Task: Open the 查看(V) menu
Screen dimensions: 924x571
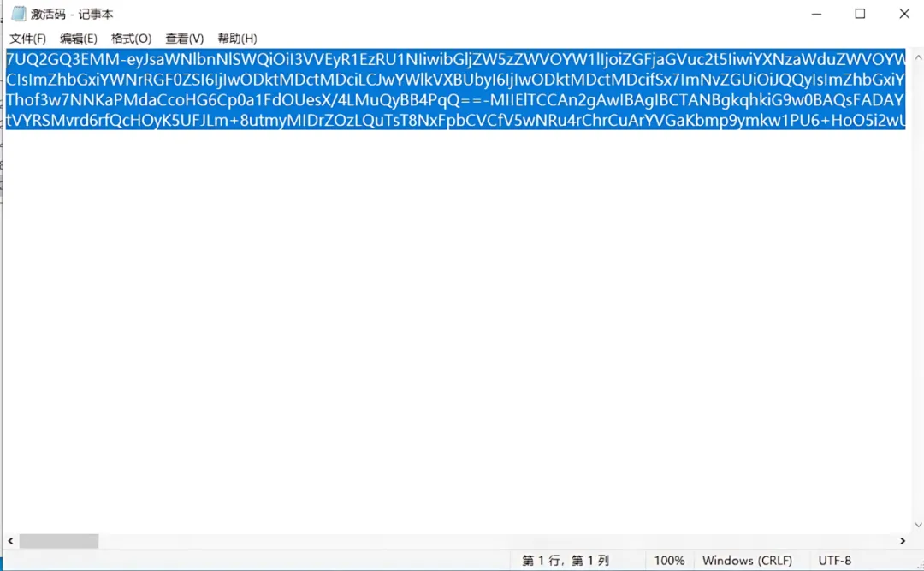Action: (x=185, y=39)
